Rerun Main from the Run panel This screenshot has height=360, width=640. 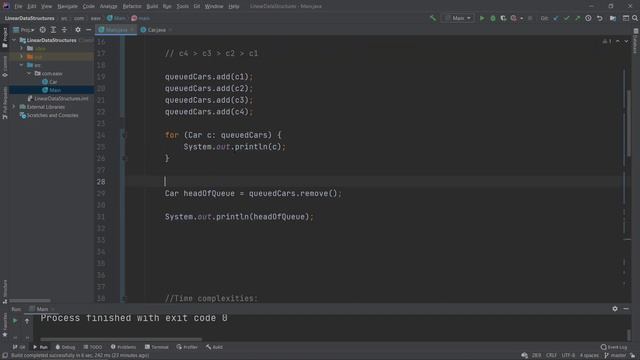[15, 321]
